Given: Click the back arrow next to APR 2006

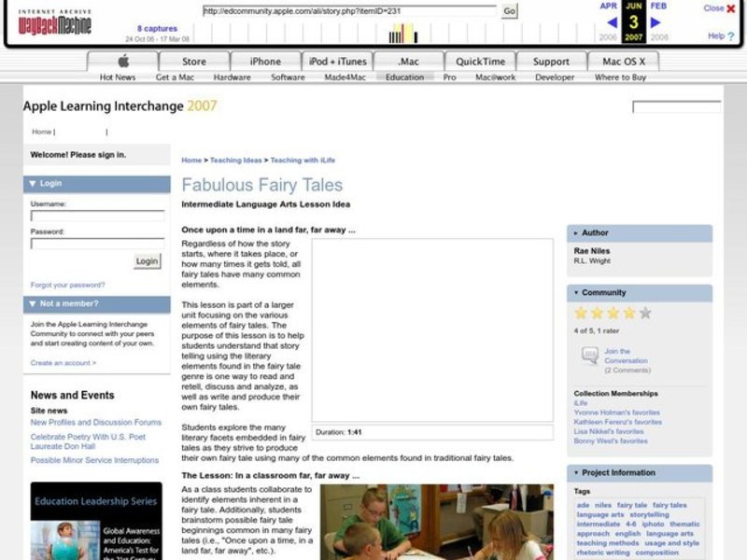Looking at the screenshot, I should (612, 21).
